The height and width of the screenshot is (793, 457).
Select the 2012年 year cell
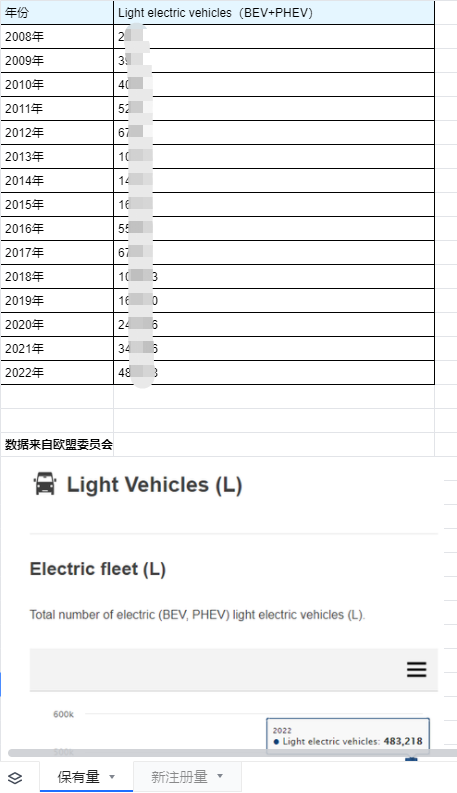tap(57, 133)
